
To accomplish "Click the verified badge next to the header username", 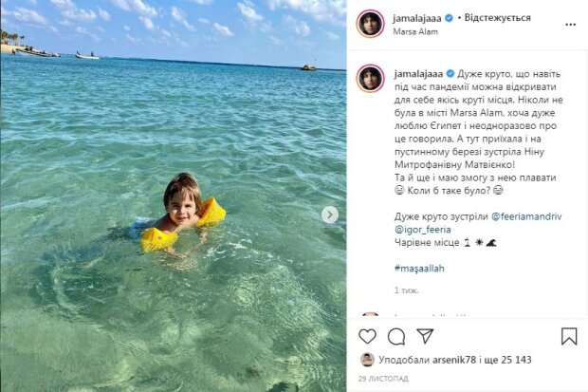I will [449, 18].
